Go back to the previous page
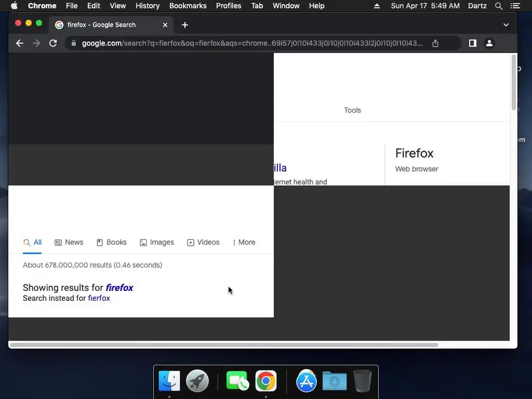The width and height of the screenshot is (532, 399). [x=20, y=43]
